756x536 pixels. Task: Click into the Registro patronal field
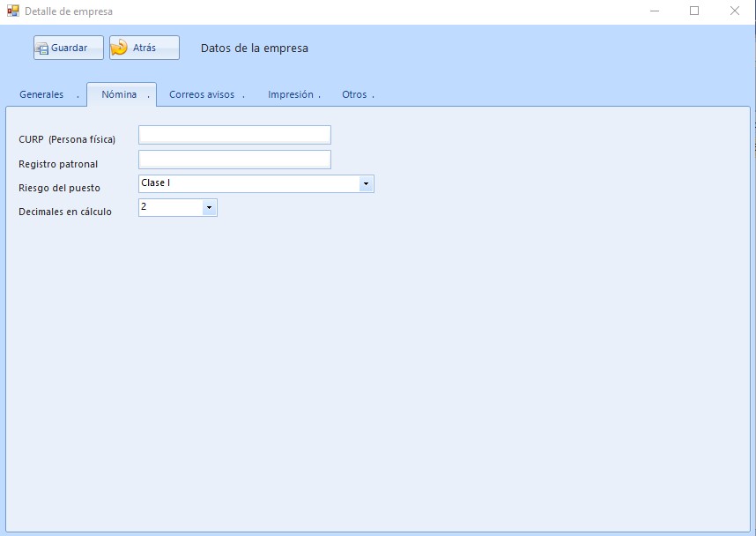click(x=234, y=160)
